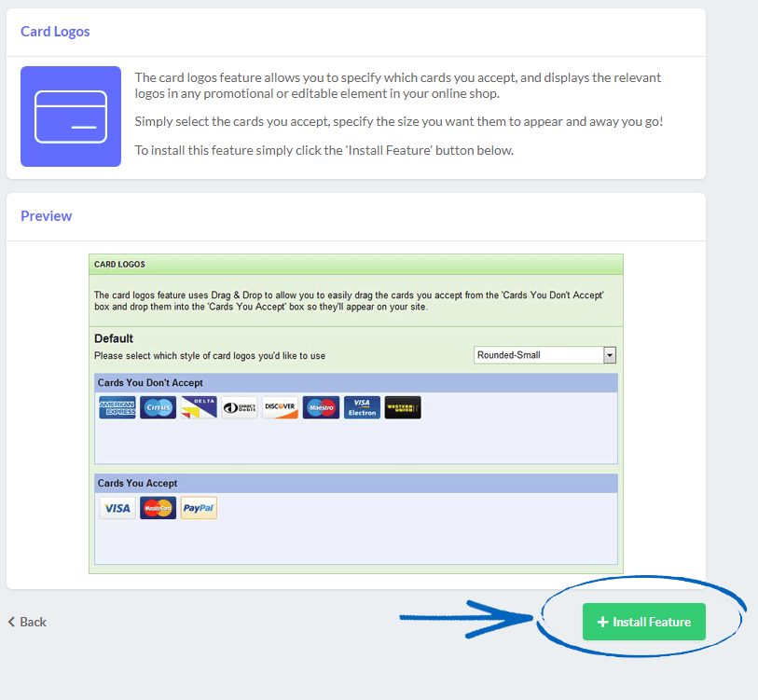
Task: Go Back using the Back link
Action: [26, 622]
